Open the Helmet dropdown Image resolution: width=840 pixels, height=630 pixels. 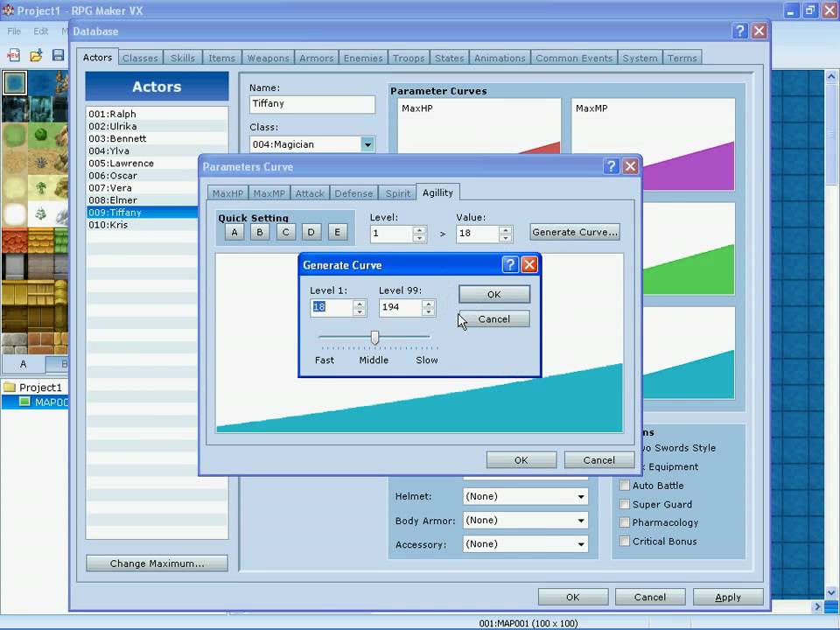point(581,497)
